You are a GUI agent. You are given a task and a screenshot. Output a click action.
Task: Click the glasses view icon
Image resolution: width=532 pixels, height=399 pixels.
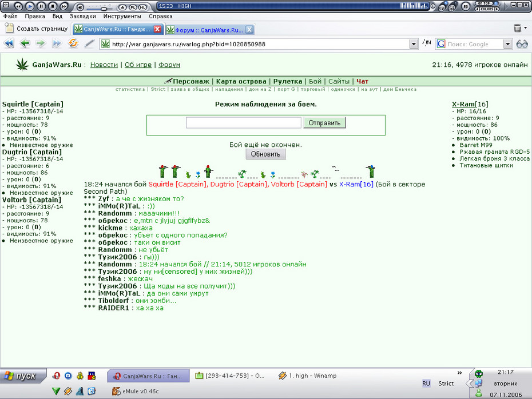pos(522,44)
